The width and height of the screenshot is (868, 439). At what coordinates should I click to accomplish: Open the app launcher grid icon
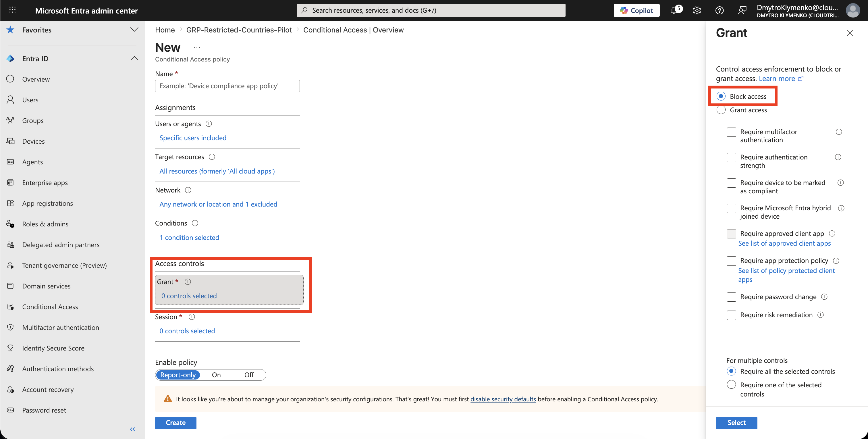[x=12, y=10]
